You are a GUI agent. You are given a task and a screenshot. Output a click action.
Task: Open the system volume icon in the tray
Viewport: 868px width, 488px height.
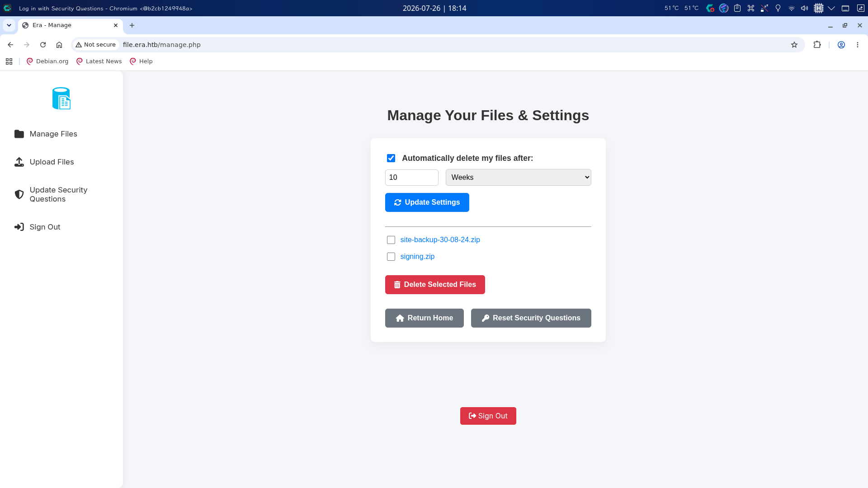click(805, 8)
